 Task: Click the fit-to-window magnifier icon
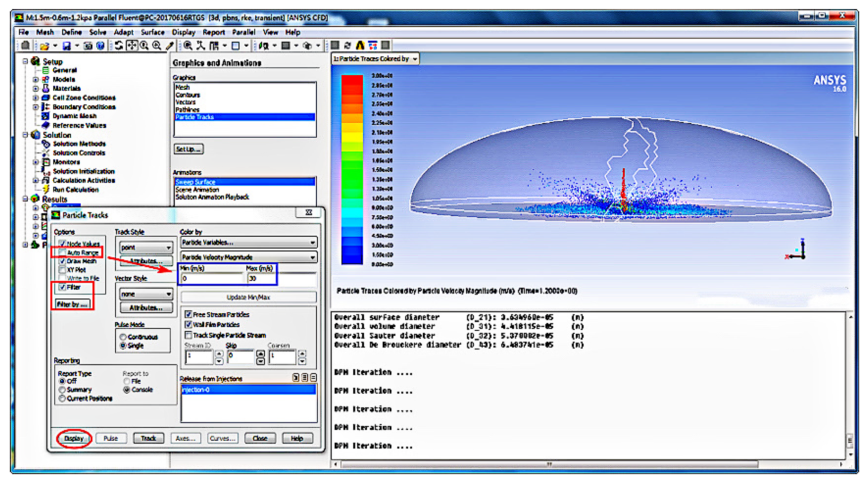[x=188, y=46]
